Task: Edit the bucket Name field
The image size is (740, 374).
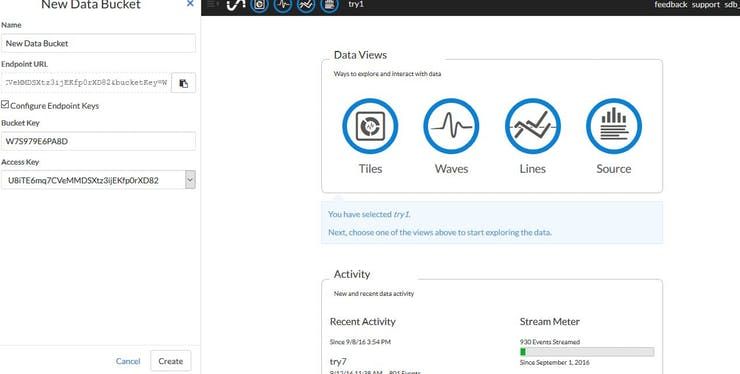Action: coord(98,43)
